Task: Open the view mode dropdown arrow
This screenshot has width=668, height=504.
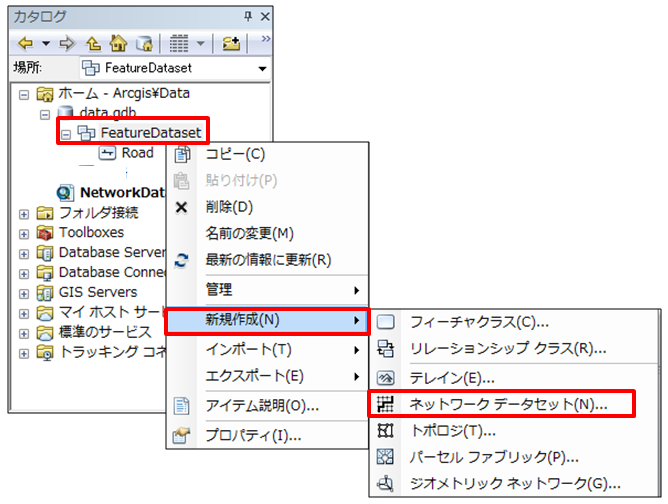Action: pyautogui.click(x=202, y=44)
